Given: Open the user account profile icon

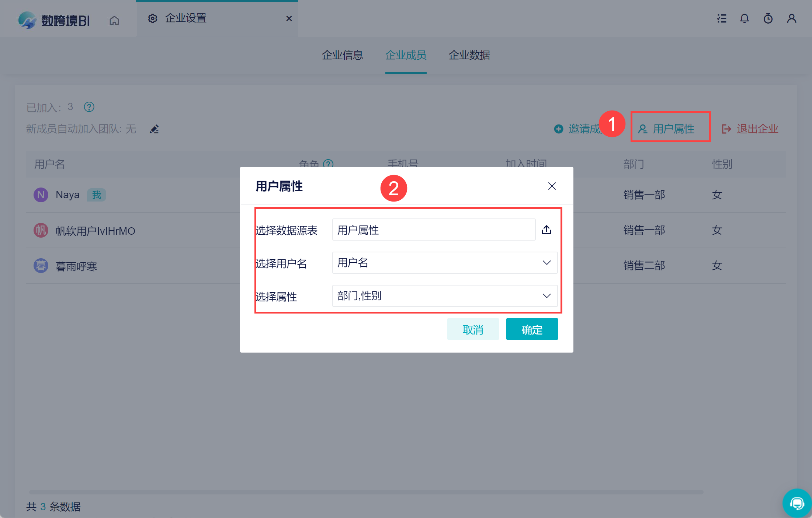Looking at the screenshot, I should [x=791, y=18].
